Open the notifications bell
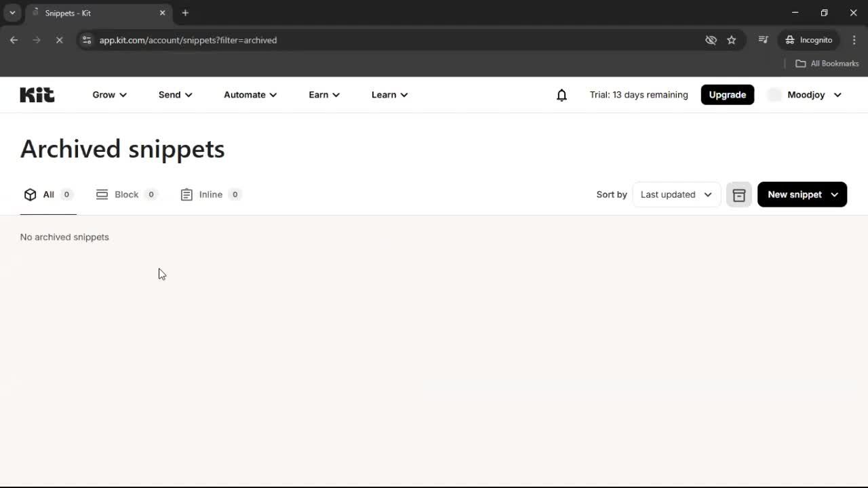This screenshot has height=488, width=868. tap(561, 95)
